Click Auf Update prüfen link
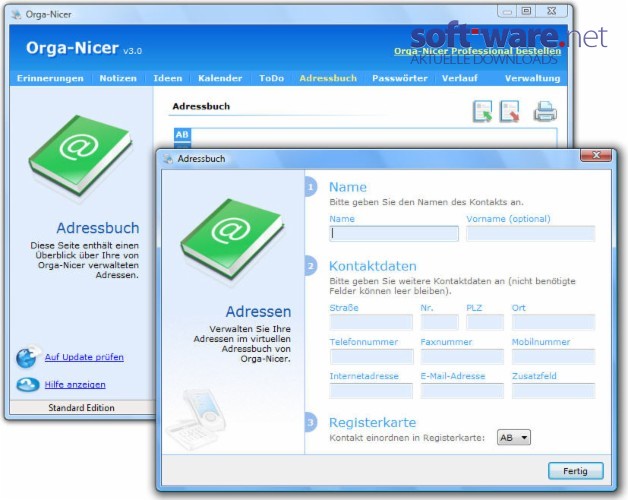This screenshot has height=500, width=628. tap(84, 357)
